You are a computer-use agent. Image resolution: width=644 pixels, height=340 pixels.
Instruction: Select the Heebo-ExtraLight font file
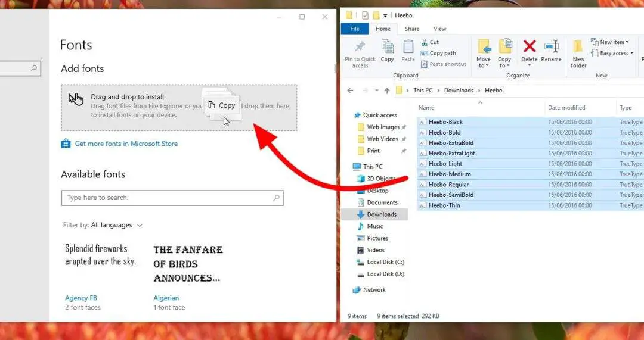(452, 154)
